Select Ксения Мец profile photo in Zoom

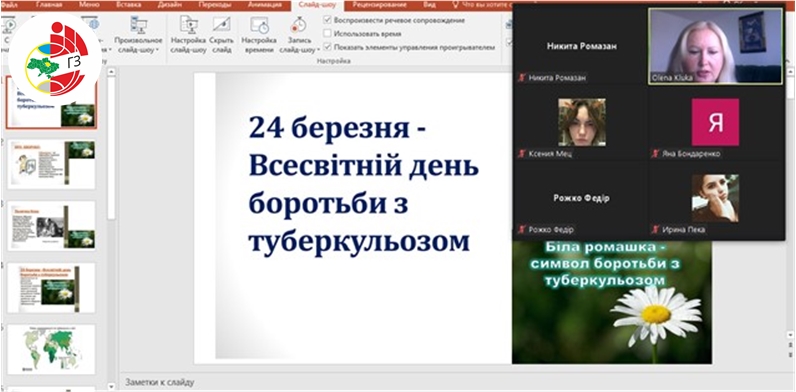pos(582,122)
